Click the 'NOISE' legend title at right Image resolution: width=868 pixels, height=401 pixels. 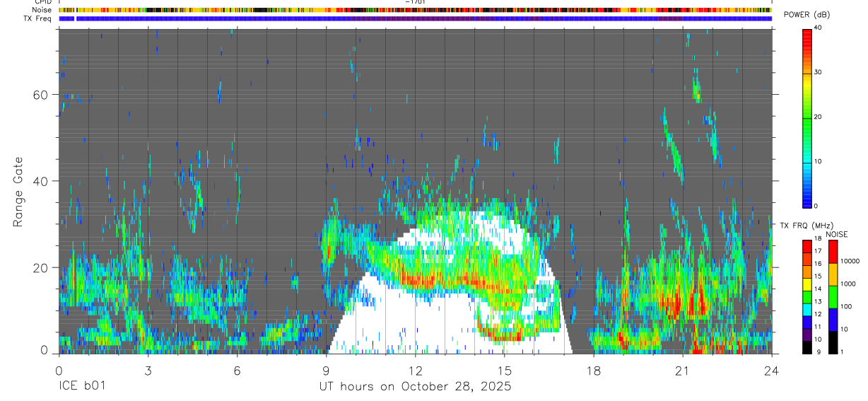coord(837,234)
